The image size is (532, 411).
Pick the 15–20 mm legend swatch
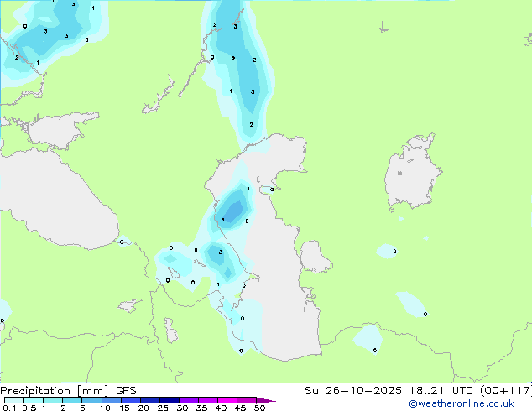(130, 400)
